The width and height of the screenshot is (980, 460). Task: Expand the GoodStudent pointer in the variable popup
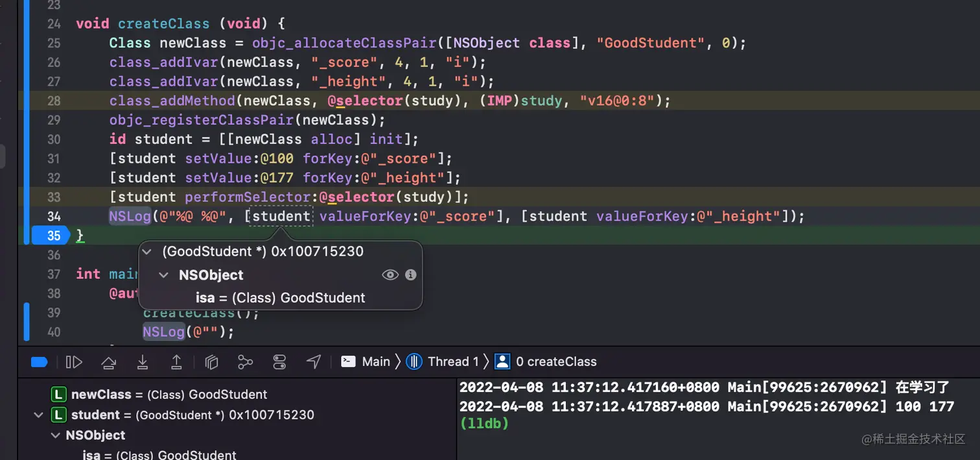click(146, 252)
